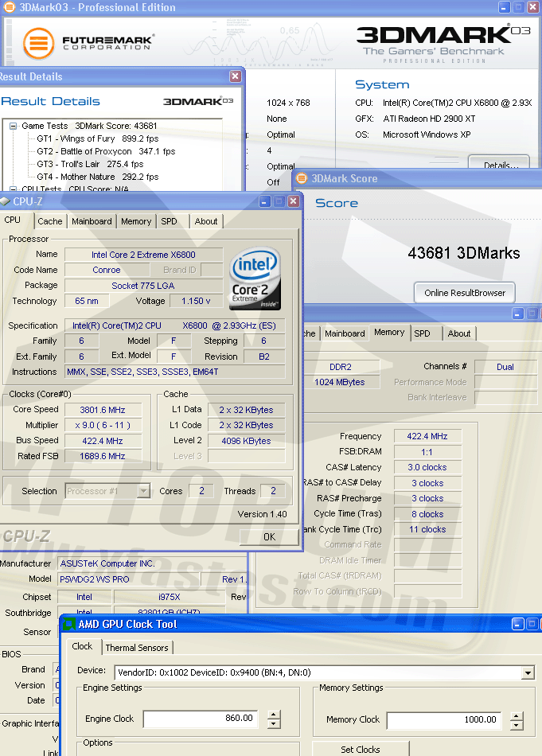Expand the CPU Tests tree node
The image size is (542, 756).
[x=13, y=189]
